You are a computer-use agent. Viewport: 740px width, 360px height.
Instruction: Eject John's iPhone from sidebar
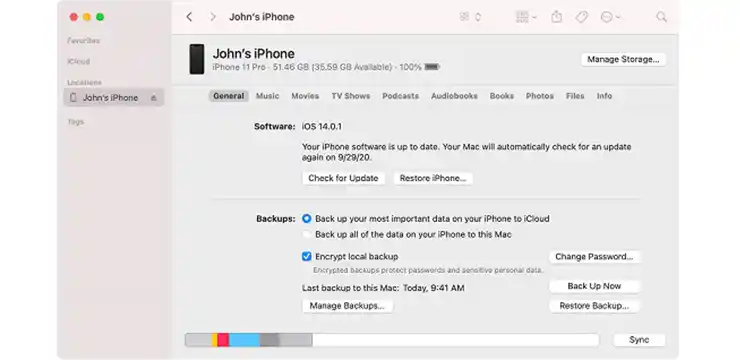pos(153,98)
